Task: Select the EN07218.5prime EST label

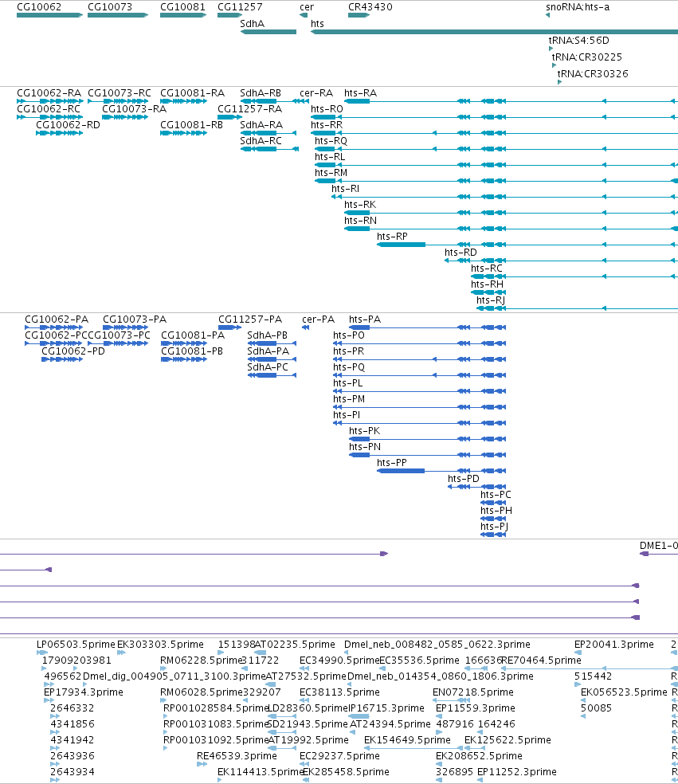Action: pos(473,692)
